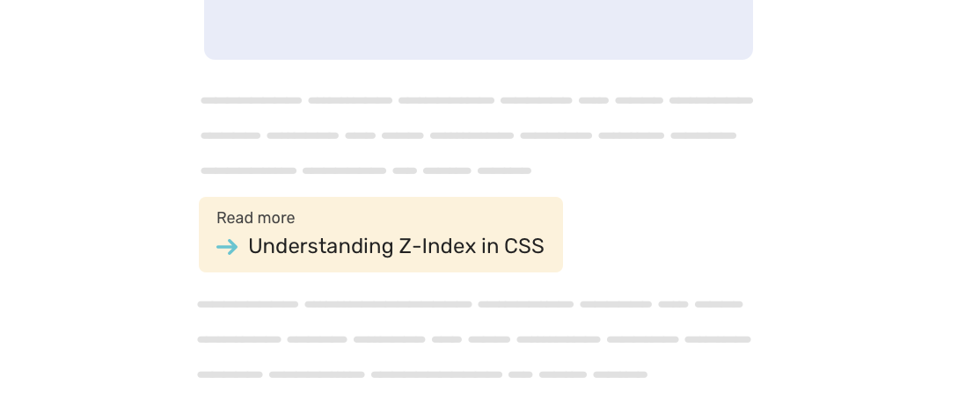Click the final segment of the bottom placeholder line
Screen dimensions: 980x406
click(620, 374)
